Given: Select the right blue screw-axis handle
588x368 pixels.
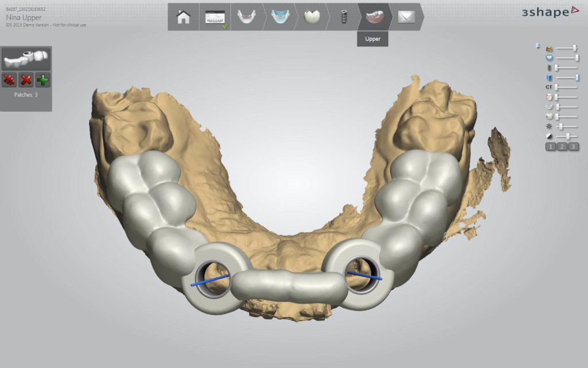Looking at the screenshot, I should 365,275.
